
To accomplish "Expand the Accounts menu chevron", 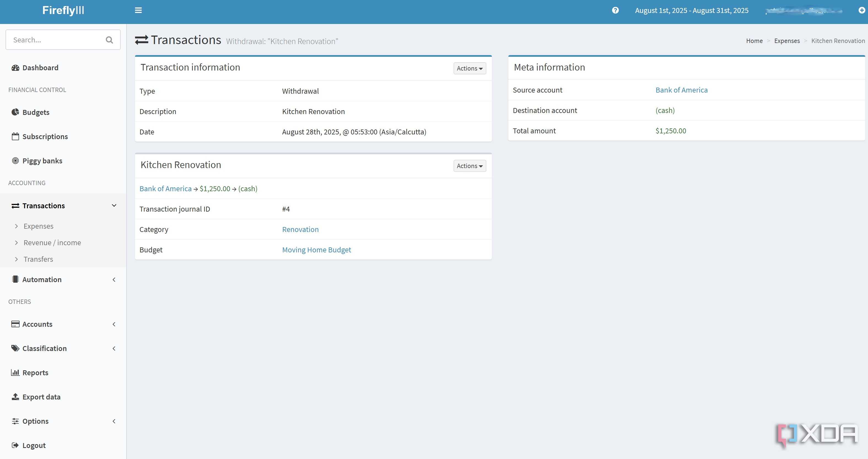I will (114, 324).
